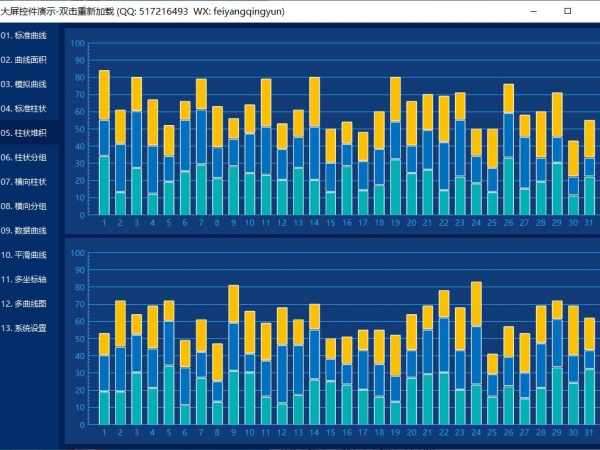Select 02. 曲线面积 in the sidebar
The width and height of the screenshot is (600, 450).
coord(28,60)
